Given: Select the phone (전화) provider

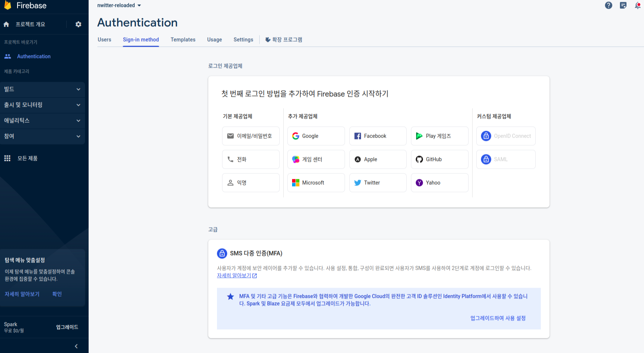Looking at the screenshot, I should (x=251, y=159).
